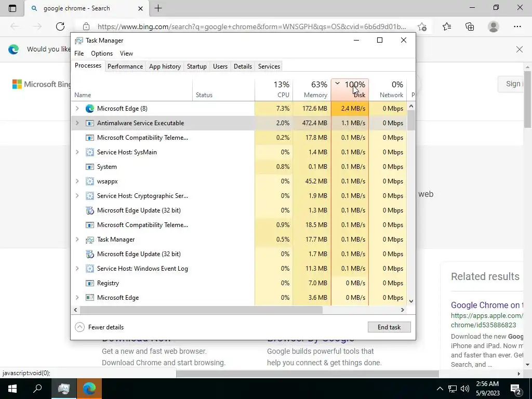Click the Antimalware Service Executable icon
Screen dimensions: 532x399
tap(89, 123)
